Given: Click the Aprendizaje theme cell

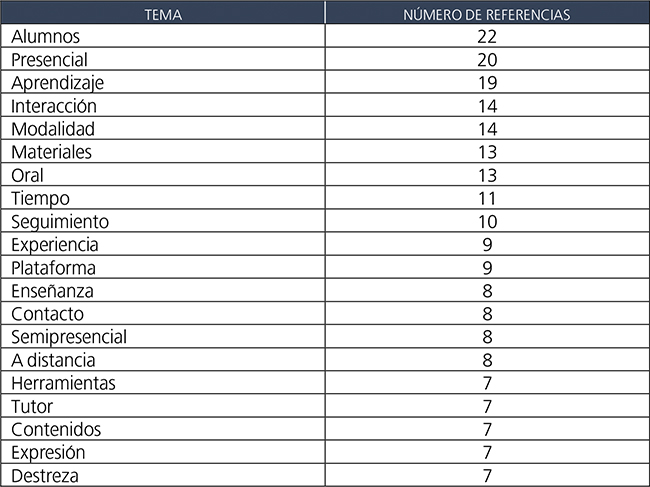Looking at the screenshot, I should coord(57,83).
